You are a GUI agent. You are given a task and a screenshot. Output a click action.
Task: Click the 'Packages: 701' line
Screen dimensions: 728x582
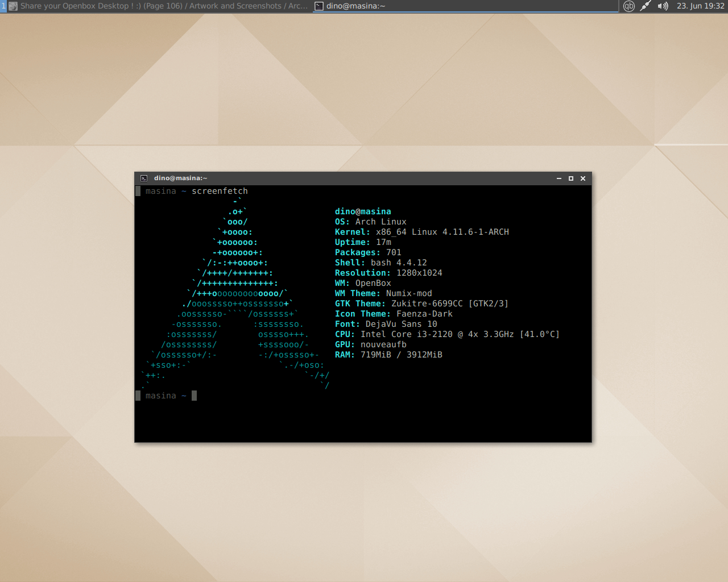coord(368,253)
